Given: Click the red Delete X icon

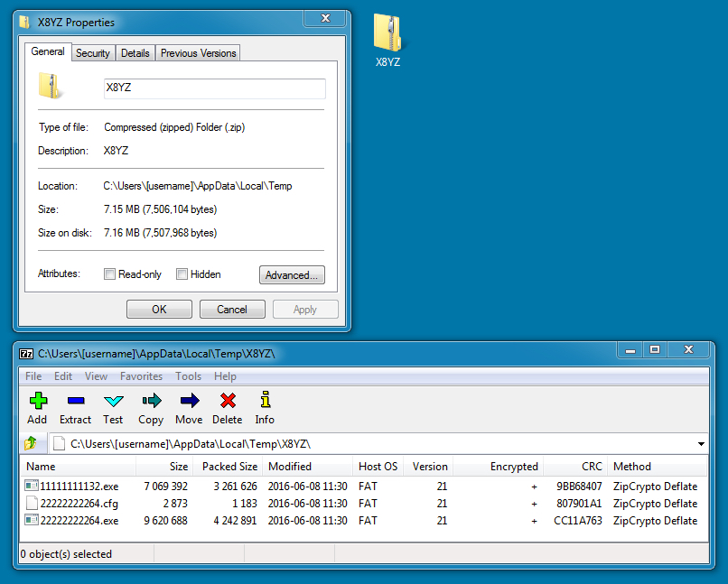Looking at the screenshot, I should click(x=227, y=400).
